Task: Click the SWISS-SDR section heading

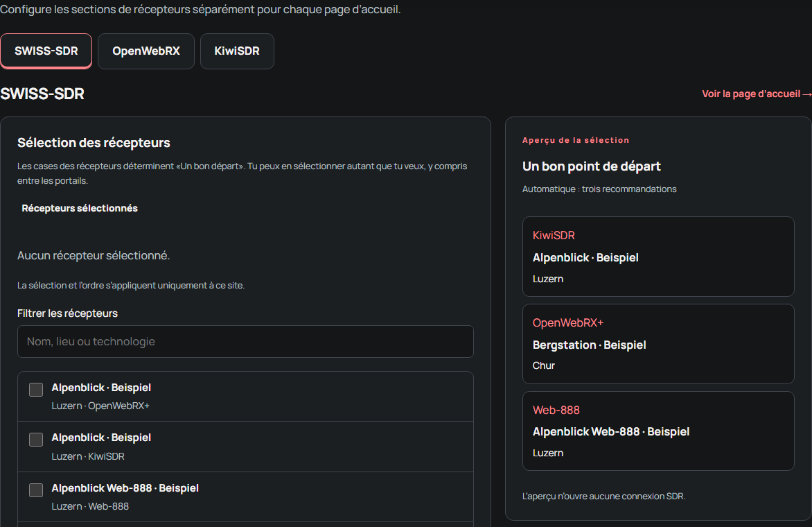Action: pos(42,94)
